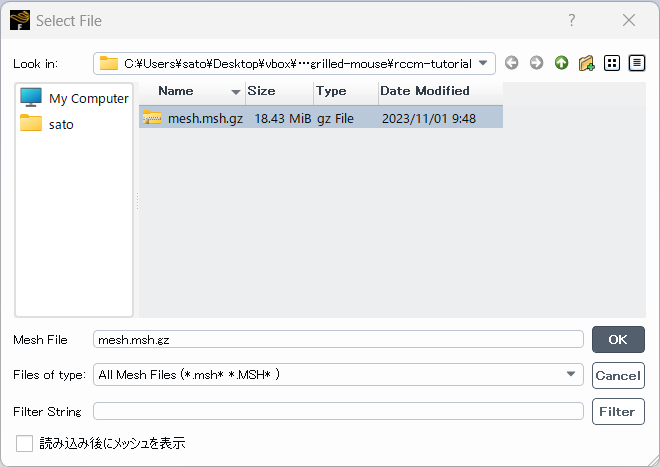
Task: Click the Back navigation arrow
Action: point(512,63)
